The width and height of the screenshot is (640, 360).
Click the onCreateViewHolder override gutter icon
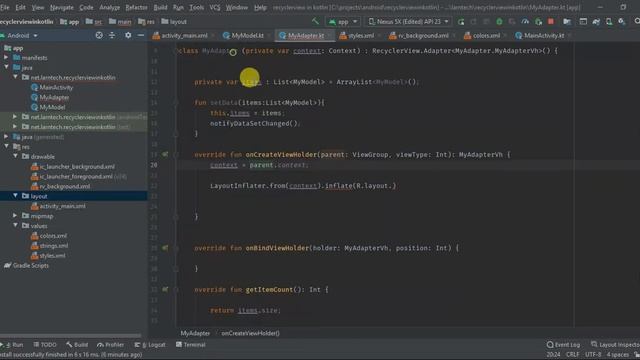click(165, 154)
